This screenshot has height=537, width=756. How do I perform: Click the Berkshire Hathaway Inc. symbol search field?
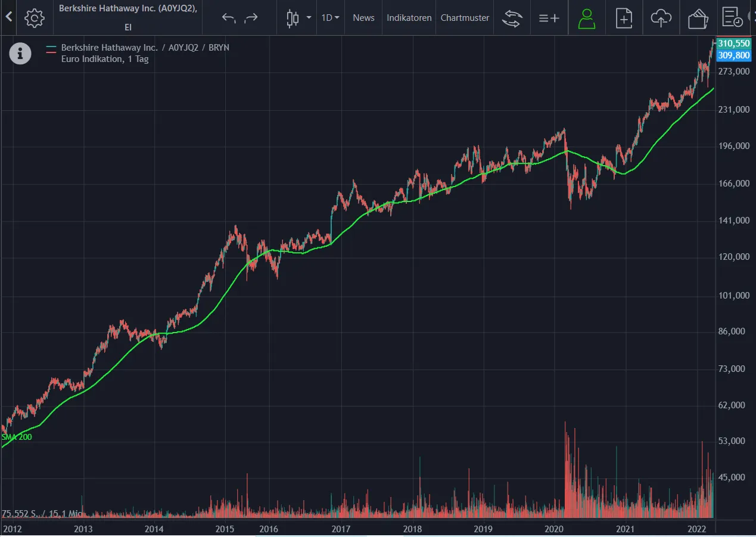point(127,17)
